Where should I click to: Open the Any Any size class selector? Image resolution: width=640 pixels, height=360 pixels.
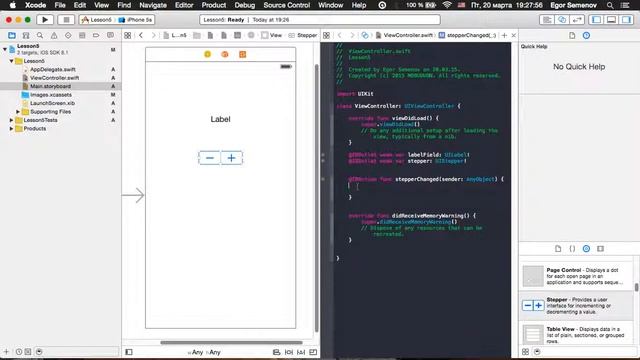pyautogui.click(x=204, y=352)
